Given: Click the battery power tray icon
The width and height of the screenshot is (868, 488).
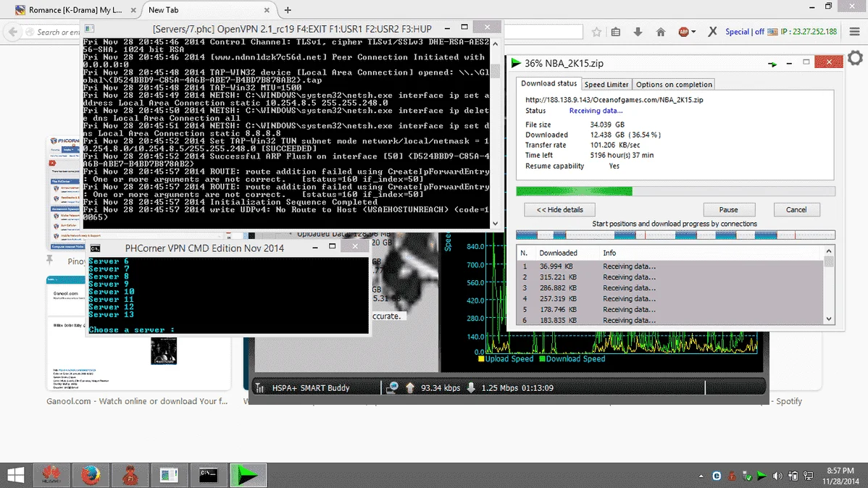Looking at the screenshot, I should click(793, 476).
